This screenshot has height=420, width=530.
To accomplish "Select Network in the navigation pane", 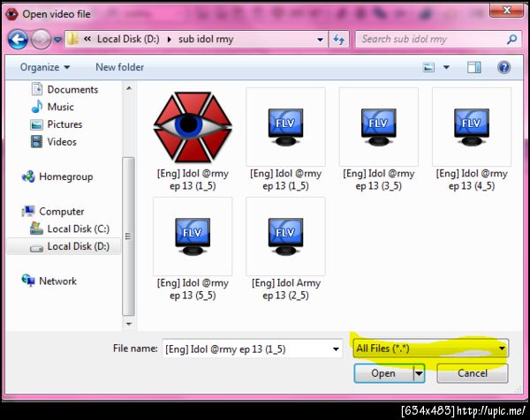I will (x=49, y=281).
